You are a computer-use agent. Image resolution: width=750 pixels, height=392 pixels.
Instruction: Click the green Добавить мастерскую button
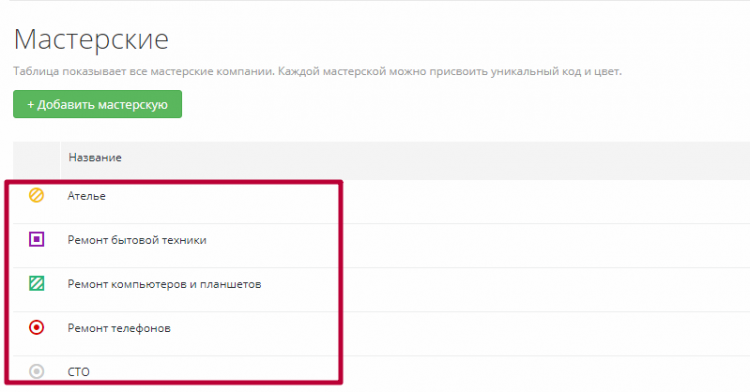click(x=98, y=104)
